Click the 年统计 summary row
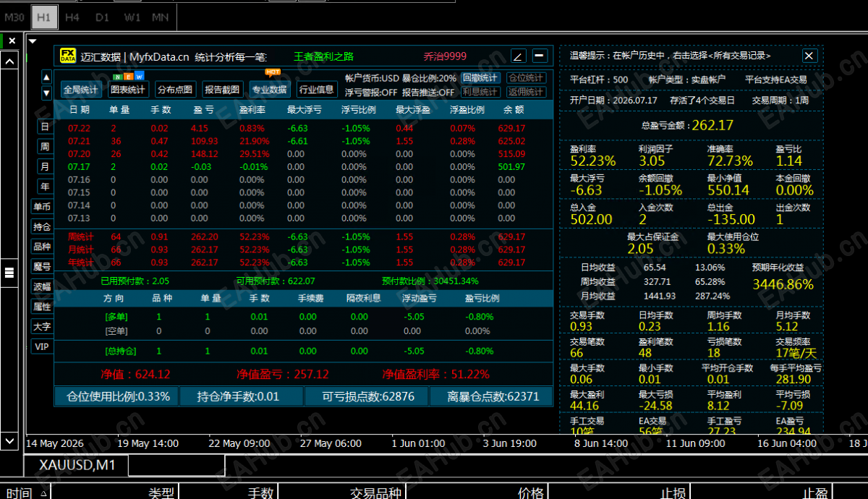 304,263
